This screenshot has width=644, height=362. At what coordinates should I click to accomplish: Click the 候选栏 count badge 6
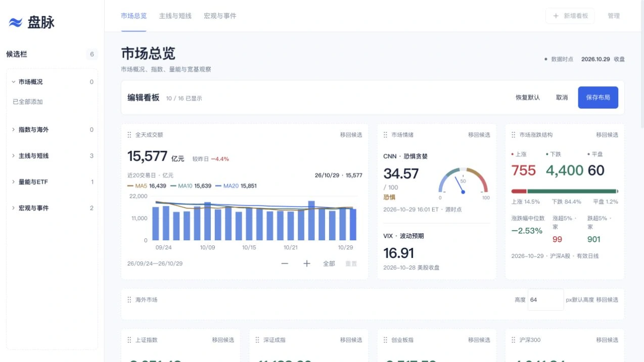point(91,54)
